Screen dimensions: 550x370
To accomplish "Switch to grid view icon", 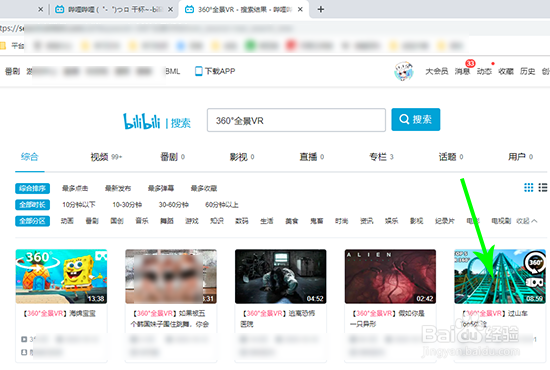I will (x=529, y=188).
